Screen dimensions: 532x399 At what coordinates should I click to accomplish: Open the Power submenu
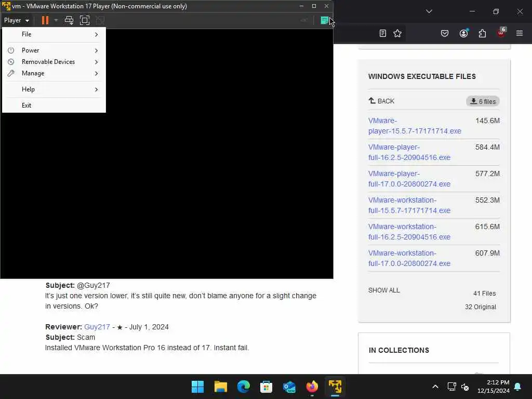(x=54, y=50)
